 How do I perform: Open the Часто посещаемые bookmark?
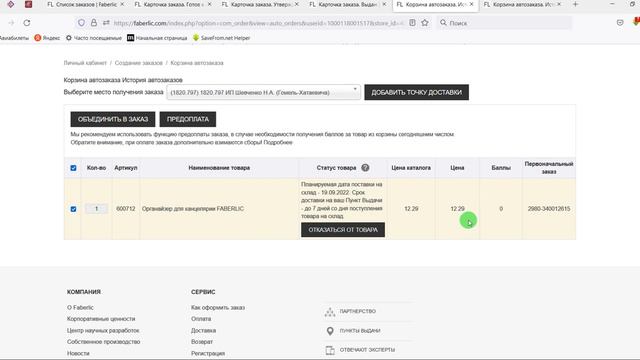[x=94, y=38]
